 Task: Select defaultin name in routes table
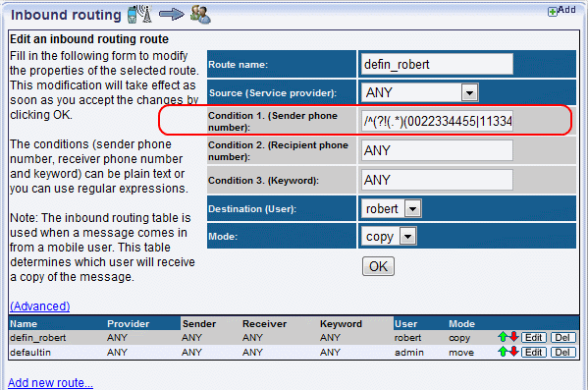[30, 353]
